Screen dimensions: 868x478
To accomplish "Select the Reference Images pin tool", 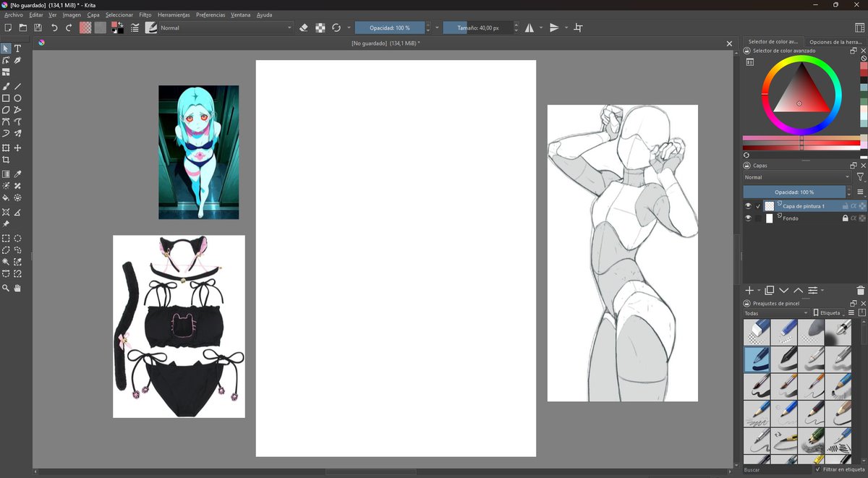I will tap(6, 224).
